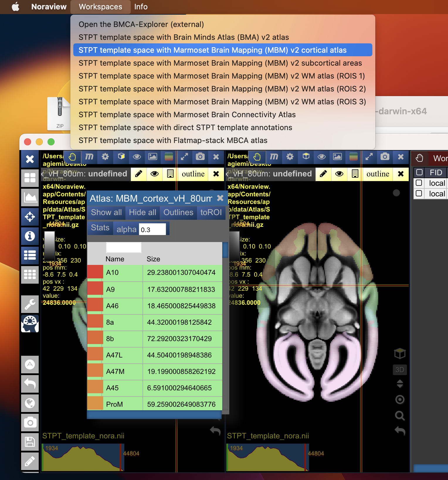
Task: Take snapshot with left viewer camera icon
Action: click(x=200, y=157)
